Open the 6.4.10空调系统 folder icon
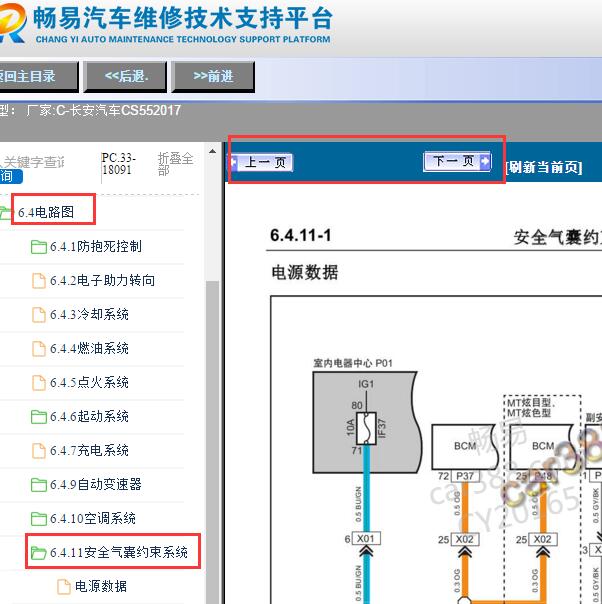Screen dimensions: 602x604 coord(39,518)
